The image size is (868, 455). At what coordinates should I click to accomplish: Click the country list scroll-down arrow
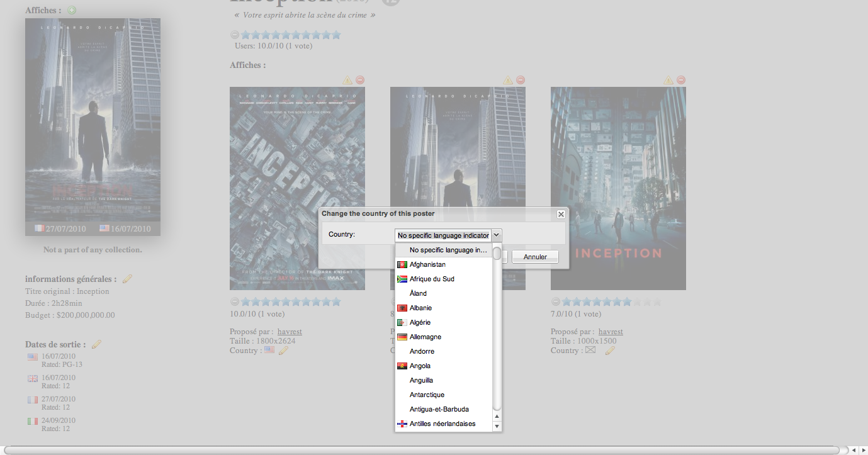click(x=497, y=427)
